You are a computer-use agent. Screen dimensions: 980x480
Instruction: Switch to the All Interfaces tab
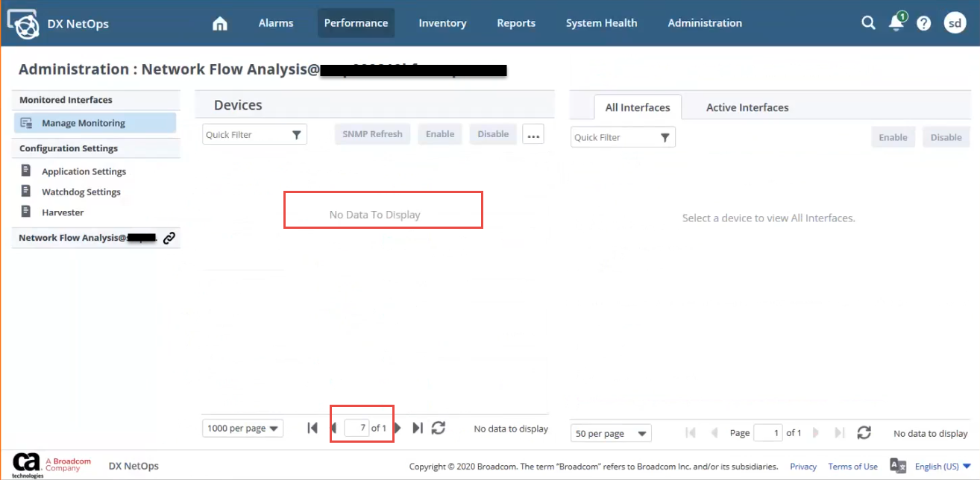pos(638,107)
